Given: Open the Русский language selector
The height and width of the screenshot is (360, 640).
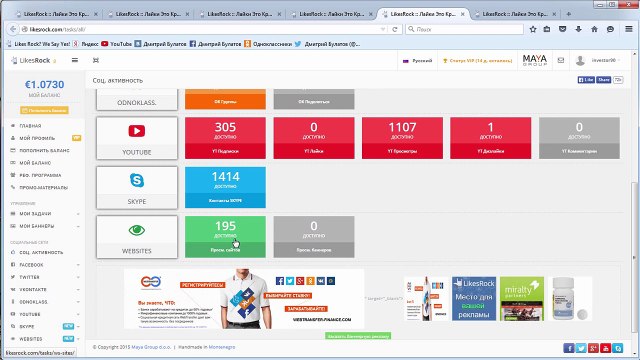Looking at the screenshot, I should (x=417, y=60).
